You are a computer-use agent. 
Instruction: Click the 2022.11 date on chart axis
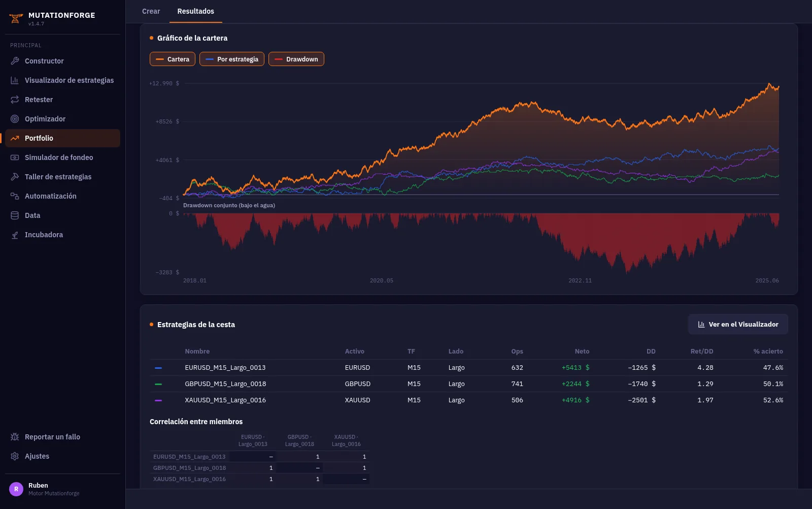(580, 280)
